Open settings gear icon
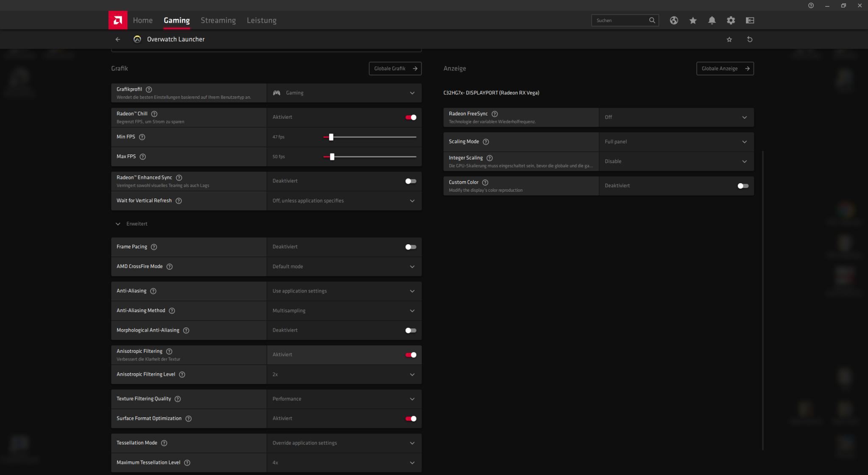868x475 pixels. click(x=731, y=20)
